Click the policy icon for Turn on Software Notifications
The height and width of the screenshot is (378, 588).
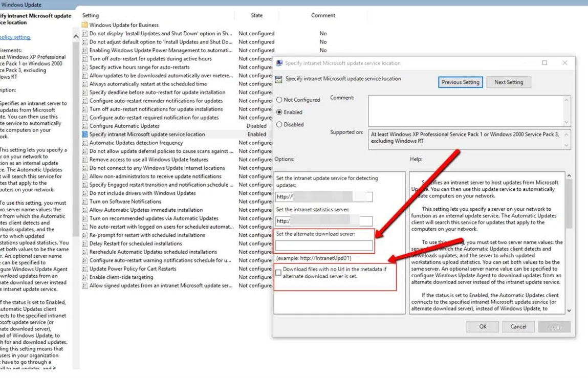(85, 202)
